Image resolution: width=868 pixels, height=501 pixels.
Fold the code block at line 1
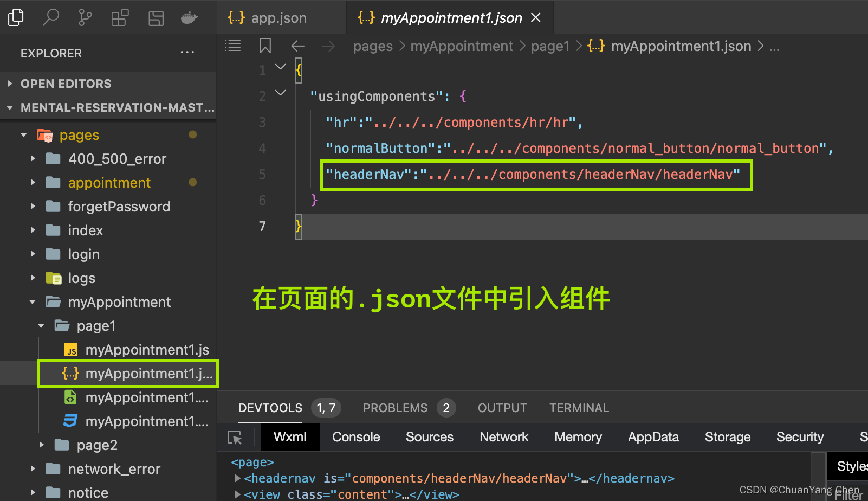280,67
